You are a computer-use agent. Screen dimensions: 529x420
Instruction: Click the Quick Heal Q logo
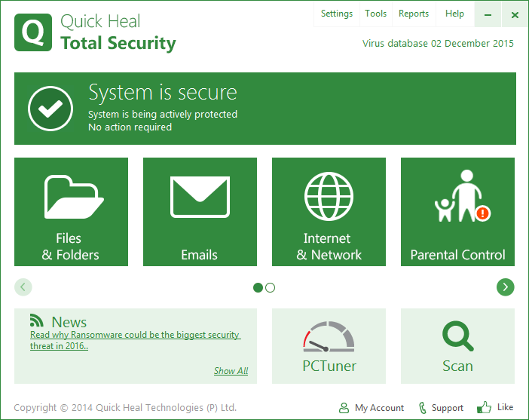[x=33, y=32]
